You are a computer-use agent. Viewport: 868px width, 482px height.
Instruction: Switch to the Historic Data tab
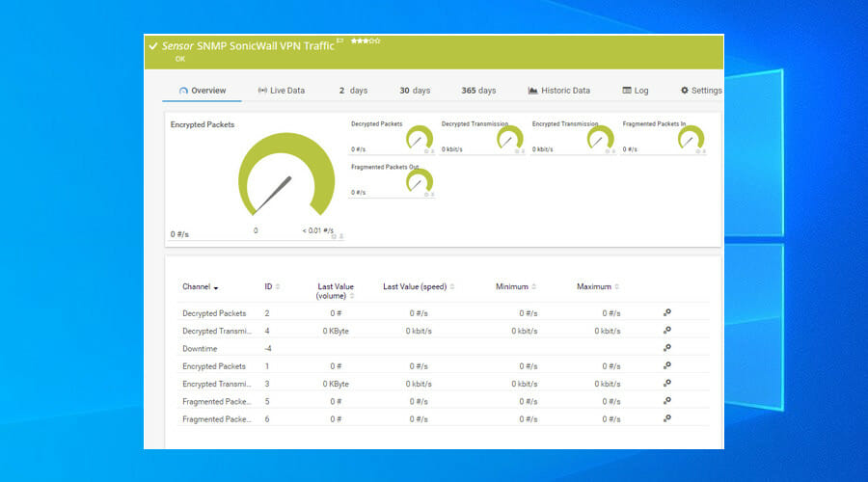tap(559, 91)
